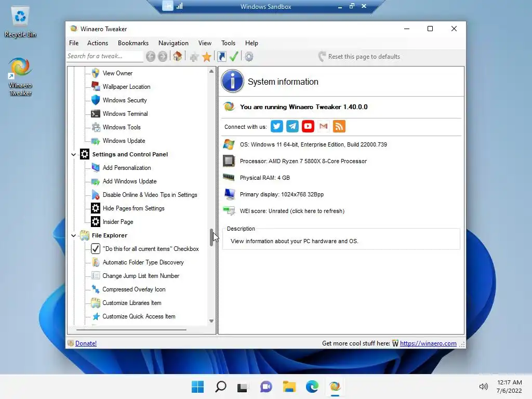Open the View menu
The height and width of the screenshot is (399, 532).
(205, 43)
